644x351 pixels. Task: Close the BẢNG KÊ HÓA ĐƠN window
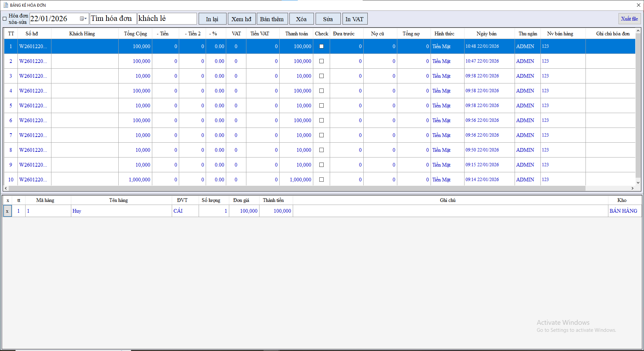coord(638,5)
